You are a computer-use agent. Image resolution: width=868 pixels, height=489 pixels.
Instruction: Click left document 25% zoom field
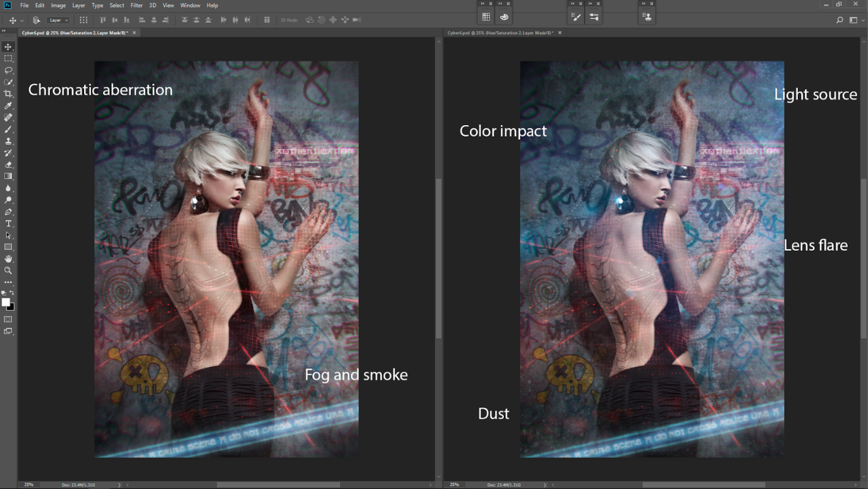point(28,485)
